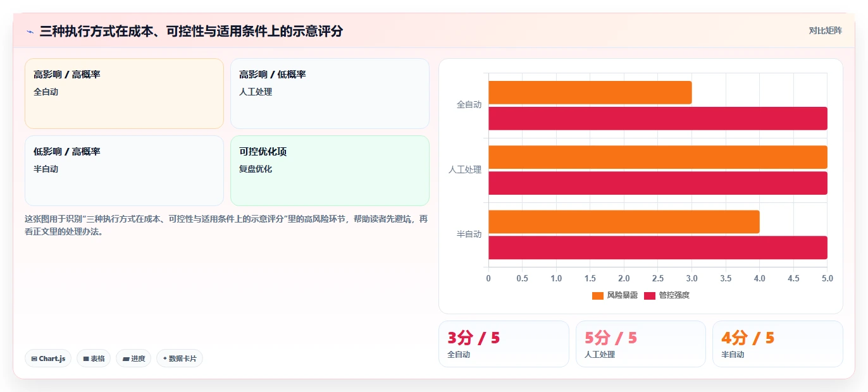The height and width of the screenshot is (392, 868).
Task: Click the red 人工处理 bar
Action: tap(658, 183)
